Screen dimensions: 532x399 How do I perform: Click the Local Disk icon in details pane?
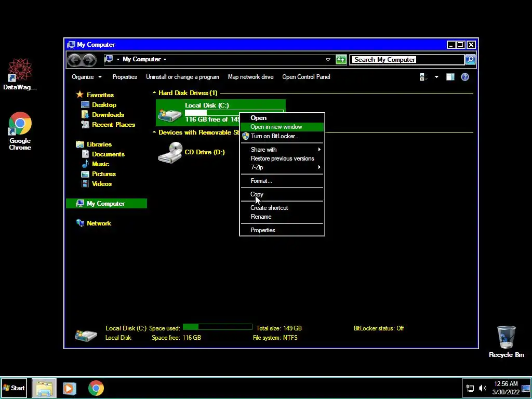[86, 335]
